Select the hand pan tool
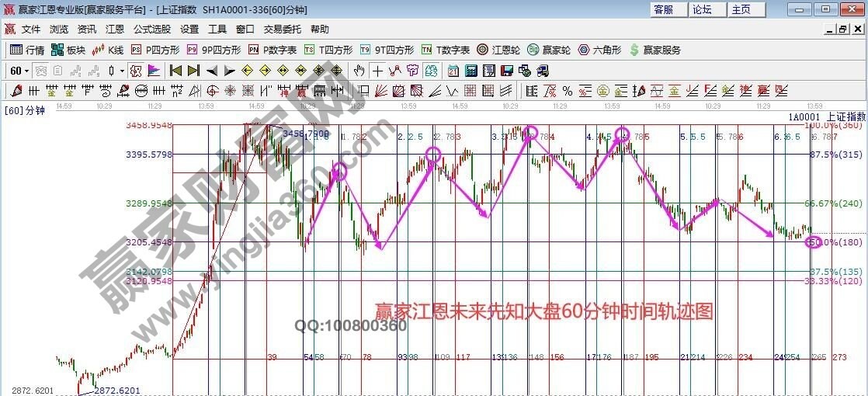868x396 pixels. tap(359, 71)
